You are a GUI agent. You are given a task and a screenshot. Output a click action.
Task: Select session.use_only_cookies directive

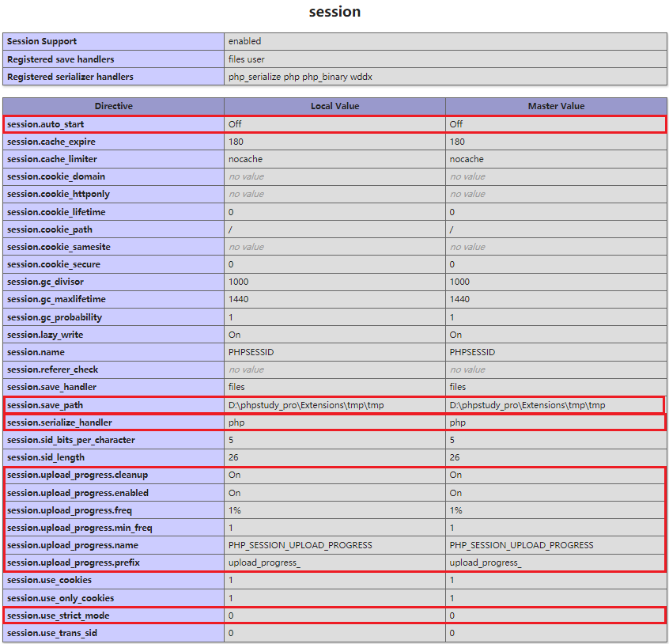(61, 599)
